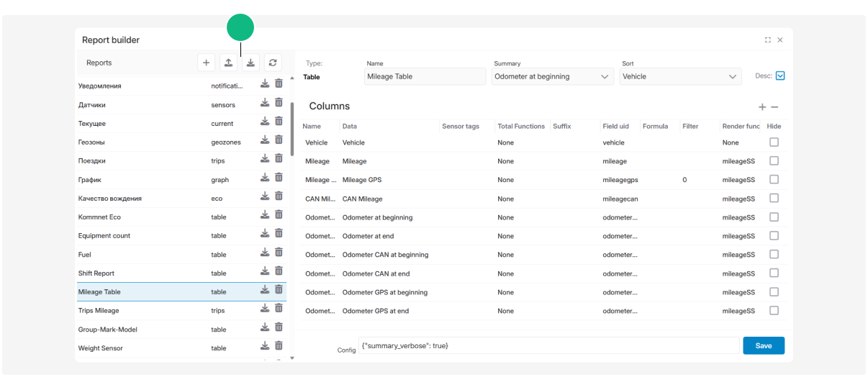Open the Sort dropdown showing Vehicle
Screen dimensions: 868x377
click(x=680, y=76)
